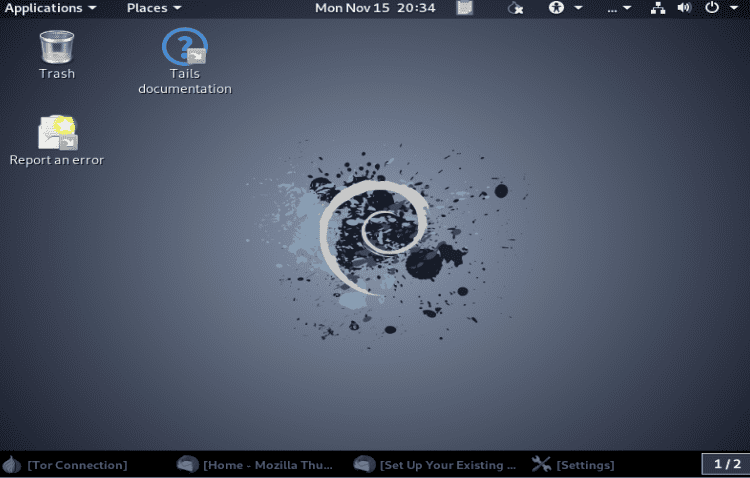The width and height of the screenshot is (750, 478).
Task: Restore Set Up Your Existing taskbar entry
Action: (434, 465)
